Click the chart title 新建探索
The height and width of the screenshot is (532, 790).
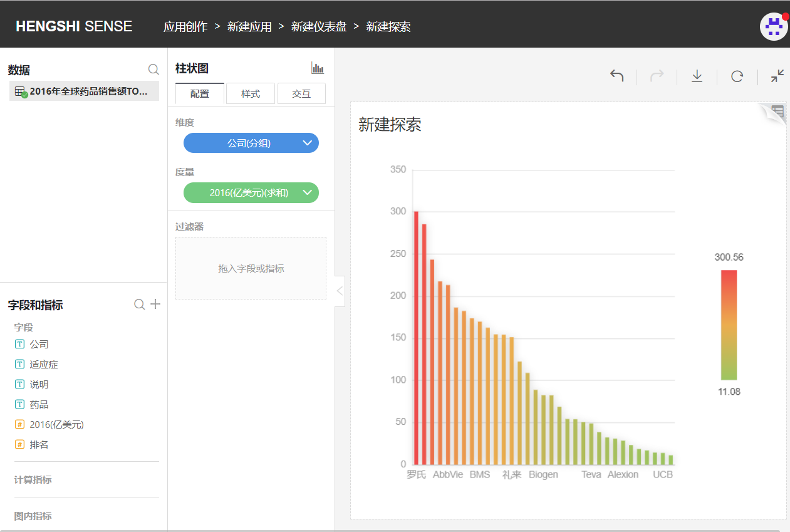point(390,124)
